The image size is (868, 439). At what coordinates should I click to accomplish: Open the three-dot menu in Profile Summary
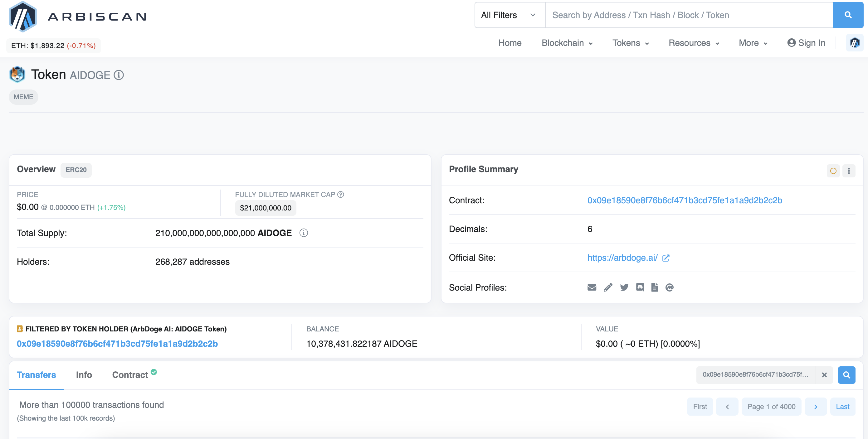849,171
